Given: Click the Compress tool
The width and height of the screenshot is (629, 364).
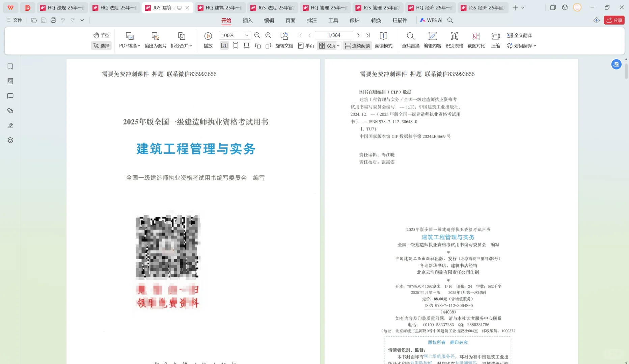Looking at the screenshot, I should click(x=496, y=40).
